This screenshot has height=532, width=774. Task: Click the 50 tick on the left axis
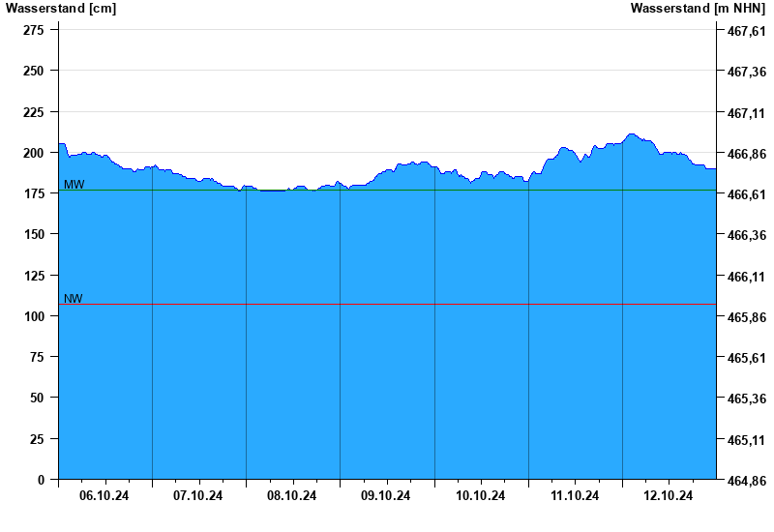(x=37, y=398)
